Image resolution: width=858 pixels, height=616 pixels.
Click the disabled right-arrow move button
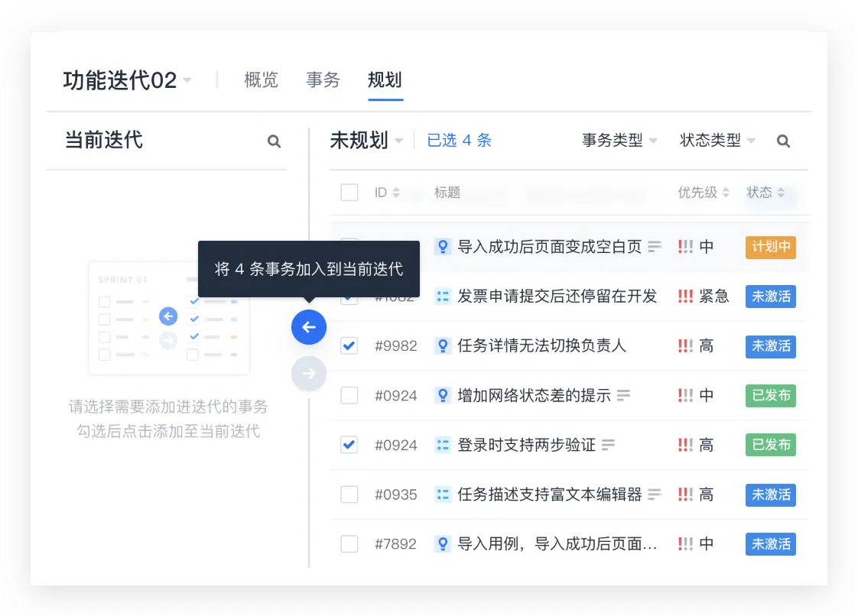coord(309,374)
